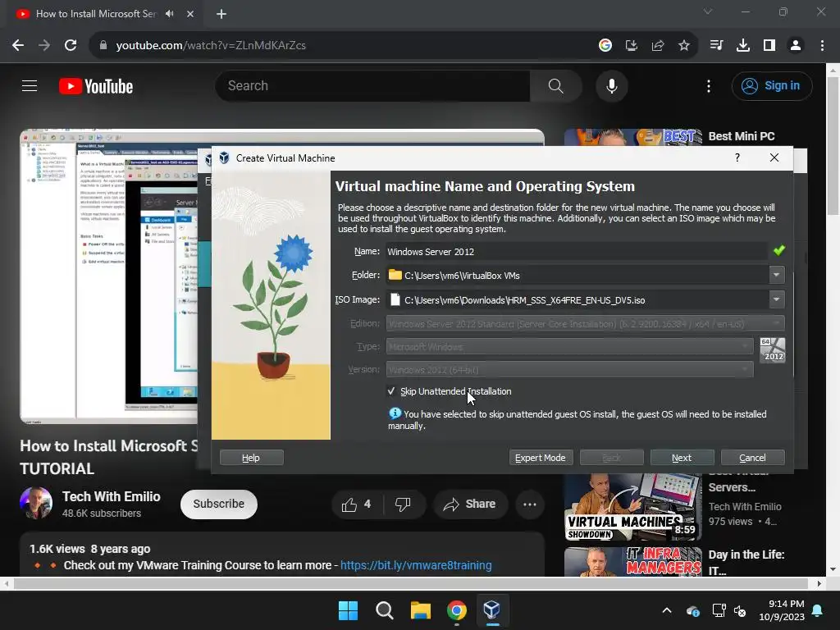Open the Version combo box
Screen dimensions: 840x630
pyautogui.click(x=569, y=370)
